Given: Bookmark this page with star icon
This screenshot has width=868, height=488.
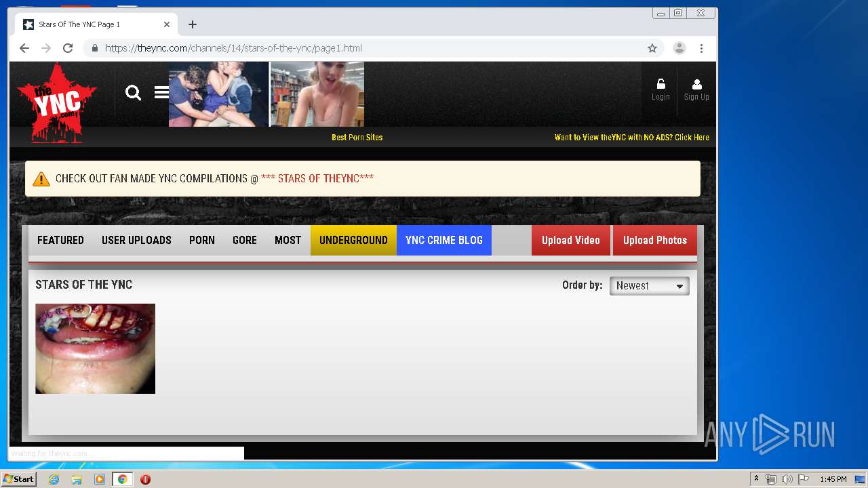Looking at the screenshot, I should coord(652,48).
